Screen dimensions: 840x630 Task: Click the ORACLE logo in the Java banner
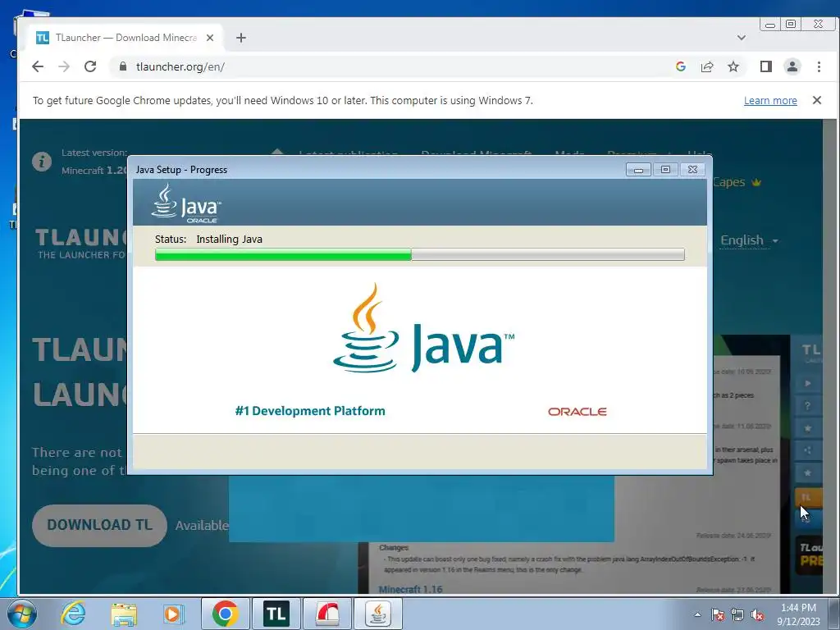(577, 412)
